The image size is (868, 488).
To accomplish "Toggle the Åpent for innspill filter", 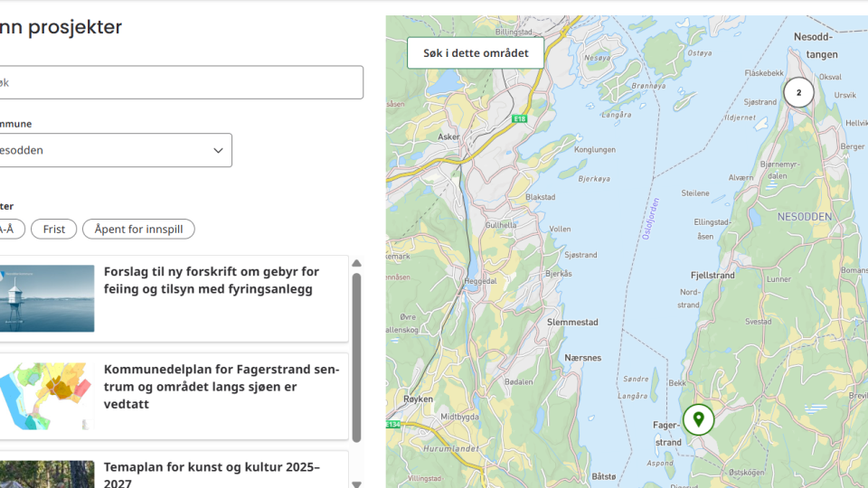I will tap(138, 230).
